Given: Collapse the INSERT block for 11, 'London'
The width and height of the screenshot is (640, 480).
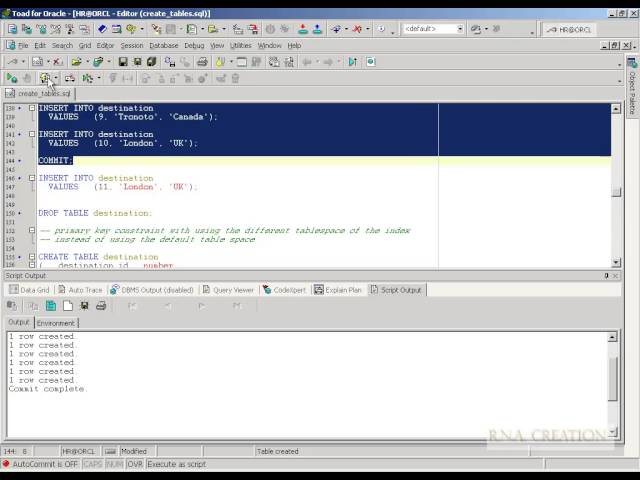Looking at the screenshot, I should 32,178.
